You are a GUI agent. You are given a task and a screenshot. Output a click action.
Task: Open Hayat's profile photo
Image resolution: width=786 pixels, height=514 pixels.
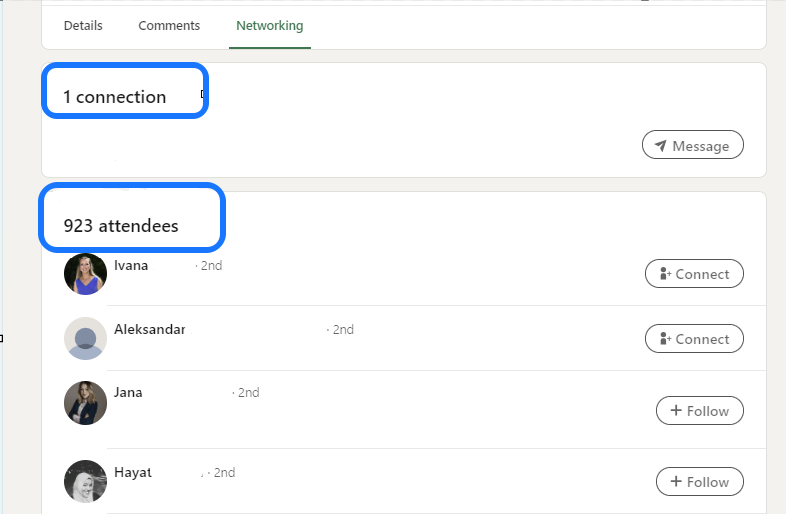(x=85, y=481)
